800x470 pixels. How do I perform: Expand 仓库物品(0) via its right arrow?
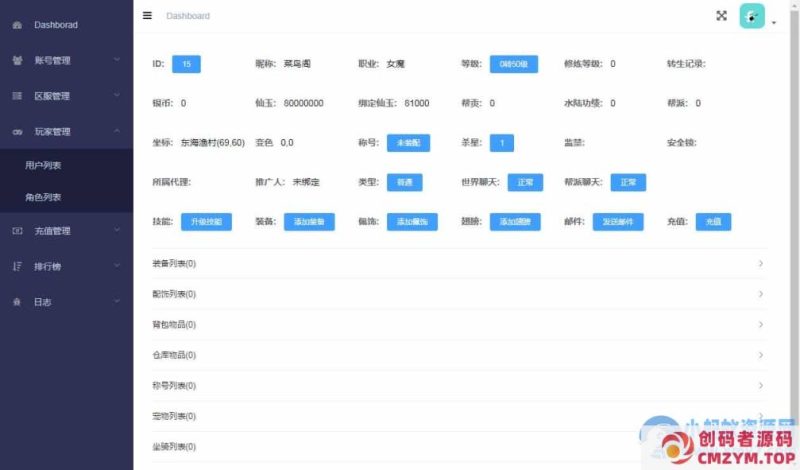tap(761, 355)
